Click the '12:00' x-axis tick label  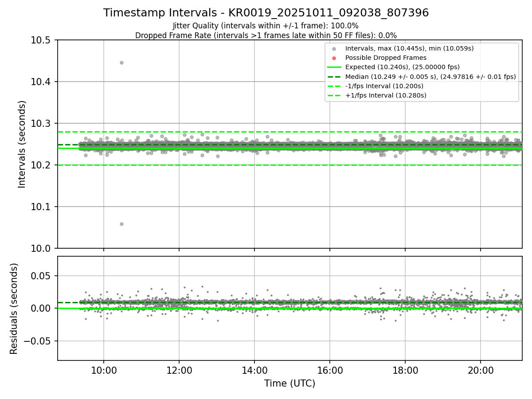(x=179, y=370)
